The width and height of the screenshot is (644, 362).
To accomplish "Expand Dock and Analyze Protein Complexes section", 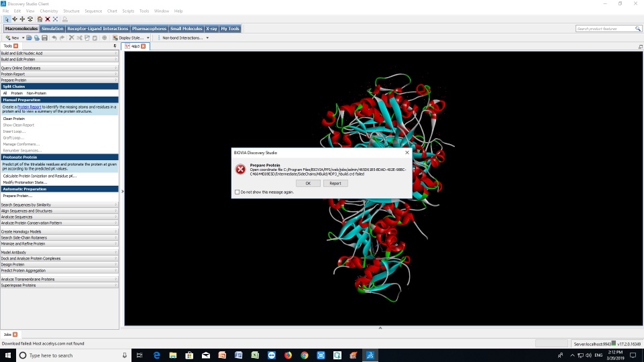I will click(x=59, y=259).
